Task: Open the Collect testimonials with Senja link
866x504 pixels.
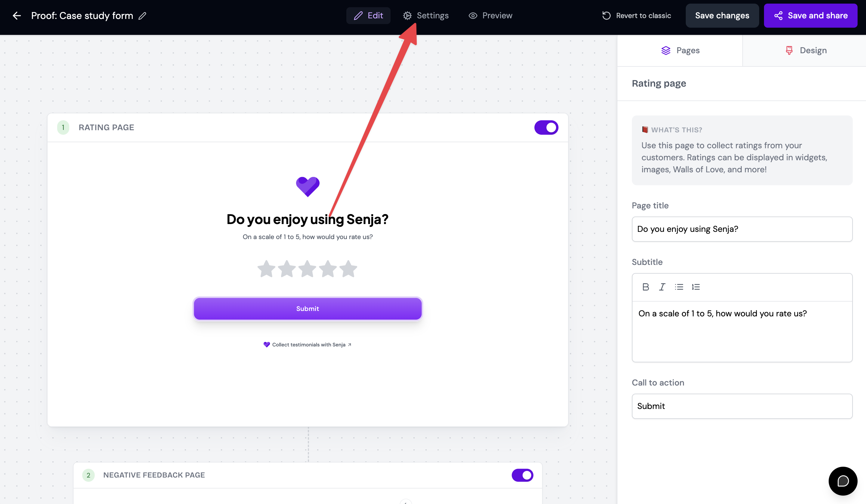Action: [308, 344]
